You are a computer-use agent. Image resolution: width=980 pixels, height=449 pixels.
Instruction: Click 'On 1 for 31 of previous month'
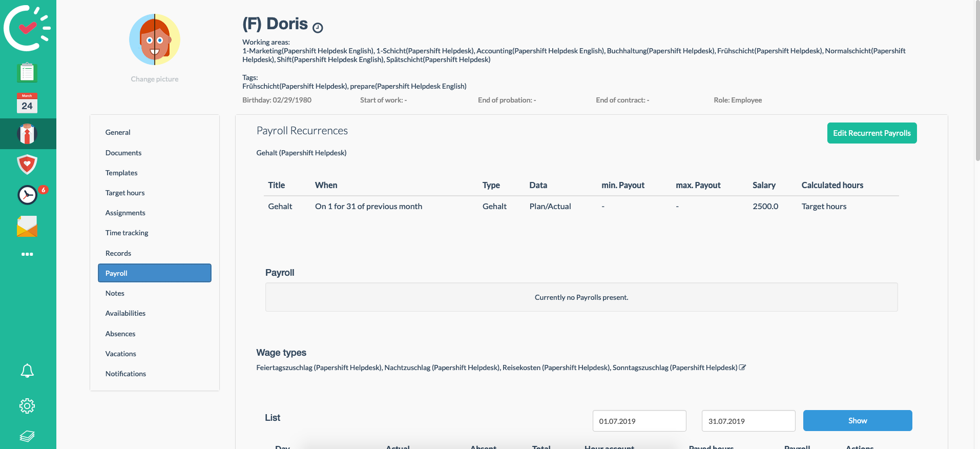point(368,206)
